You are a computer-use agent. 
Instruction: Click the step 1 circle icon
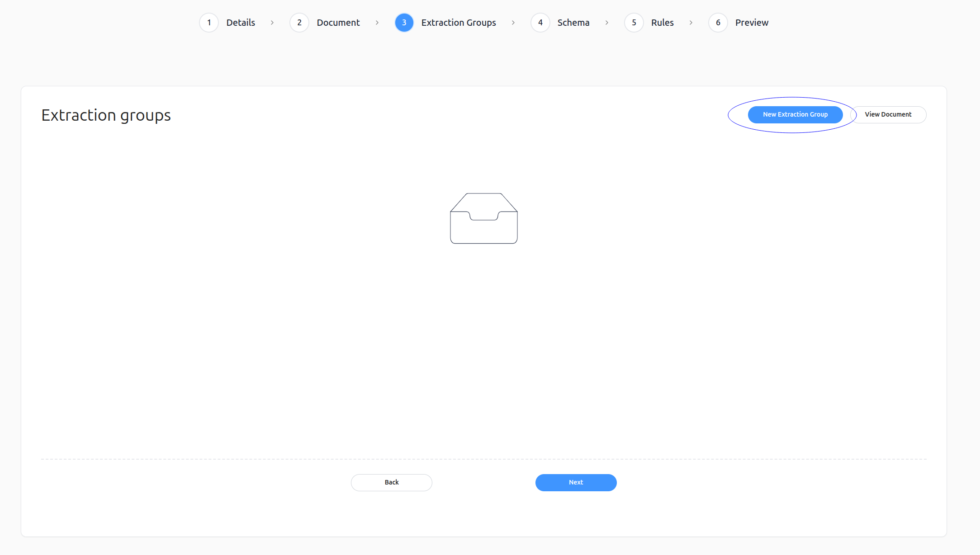(x=209, y=23)
